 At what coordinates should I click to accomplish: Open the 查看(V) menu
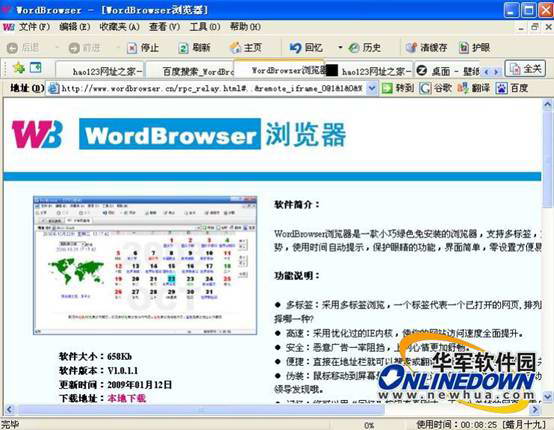click(164, 27)
